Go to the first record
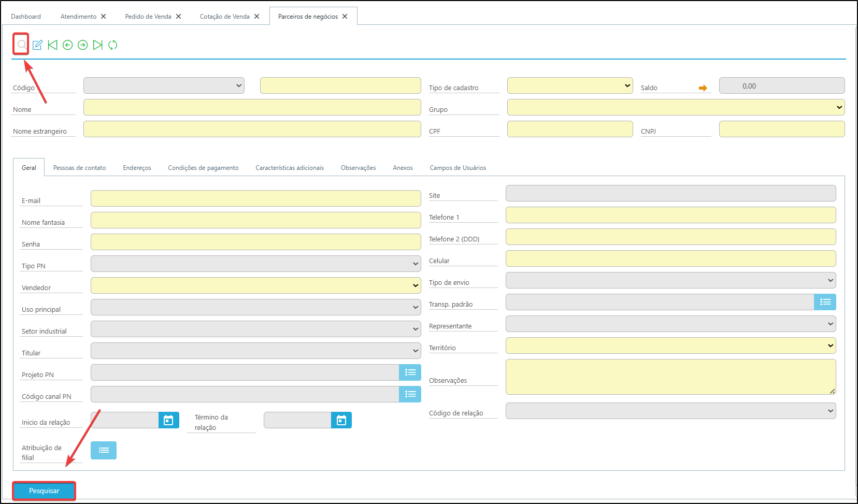The image size is (858, 504). click(52, 45)
